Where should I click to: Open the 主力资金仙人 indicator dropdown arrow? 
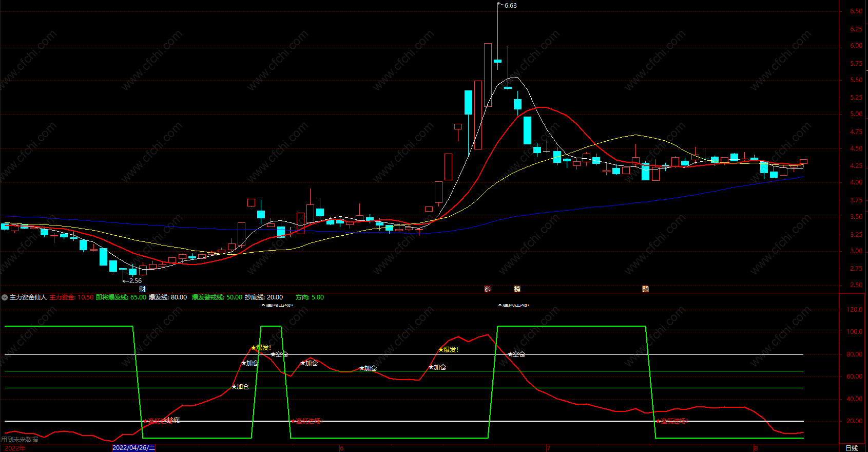pos(5,297)
